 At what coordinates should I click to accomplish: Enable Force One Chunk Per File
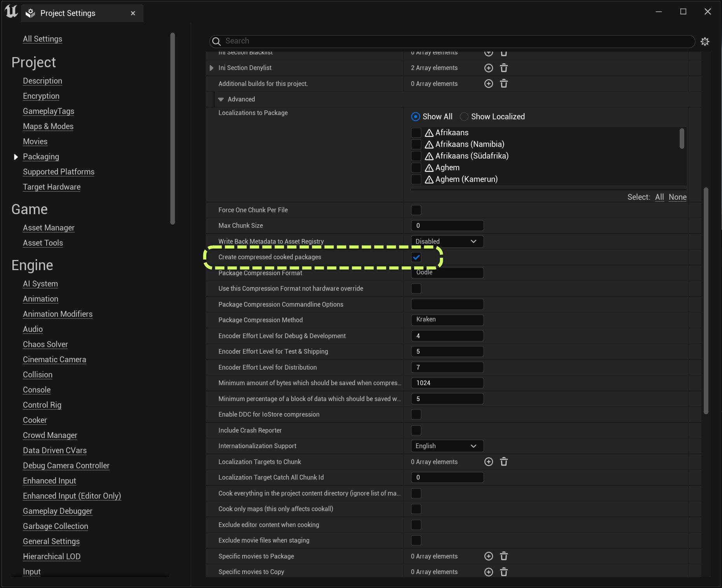416,210
